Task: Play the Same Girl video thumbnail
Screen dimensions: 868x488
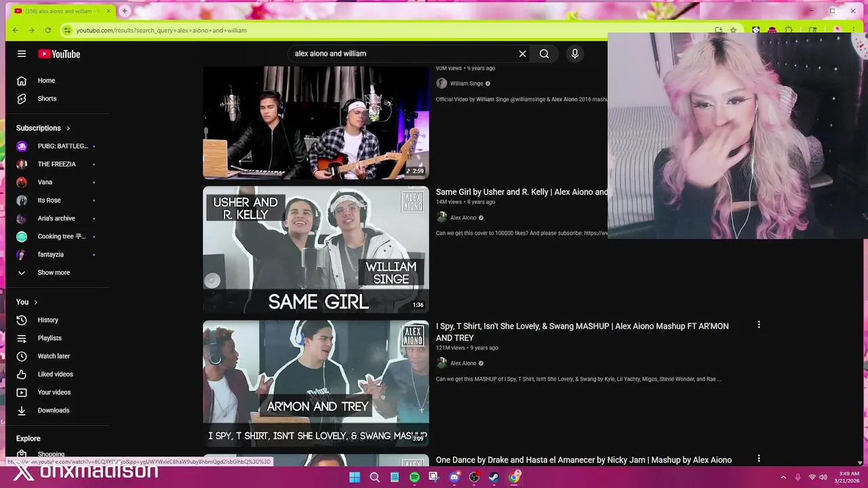Action: pyautogui.click(x=316, y=249)
